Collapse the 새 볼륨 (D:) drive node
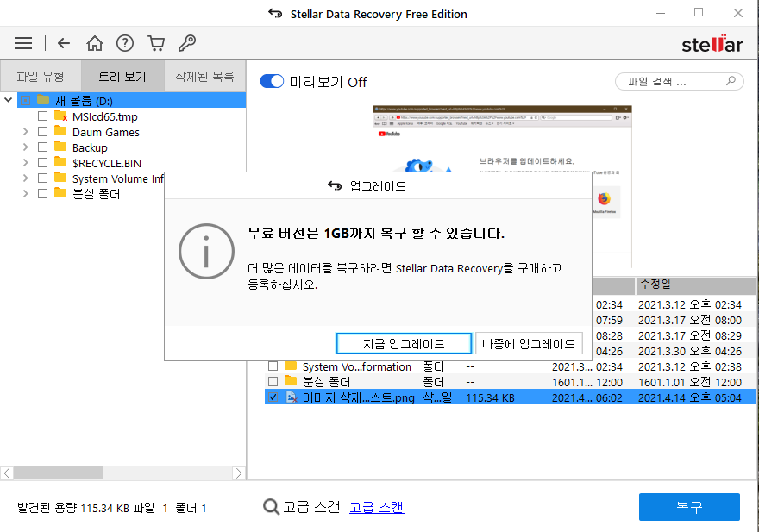Screen dimensions: 759x532 (8, 100)
